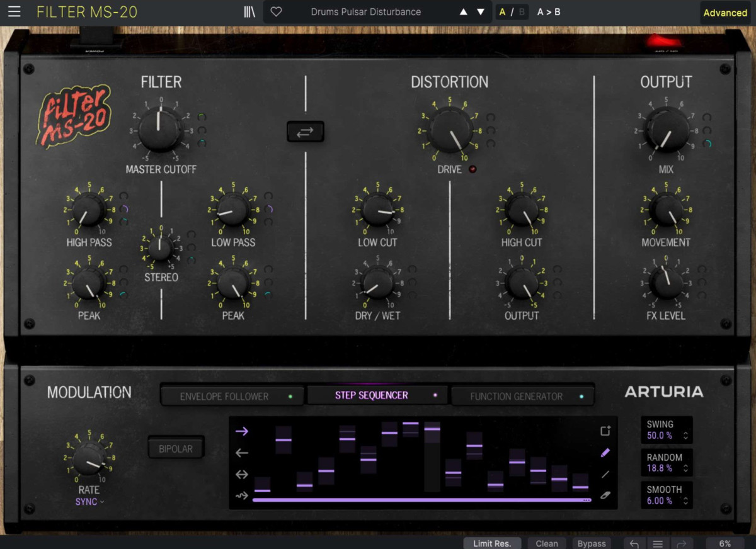The width and height of the screenshot is (756, 549).
Task: Click the High Cut knob
Action: tap(522, 210)
